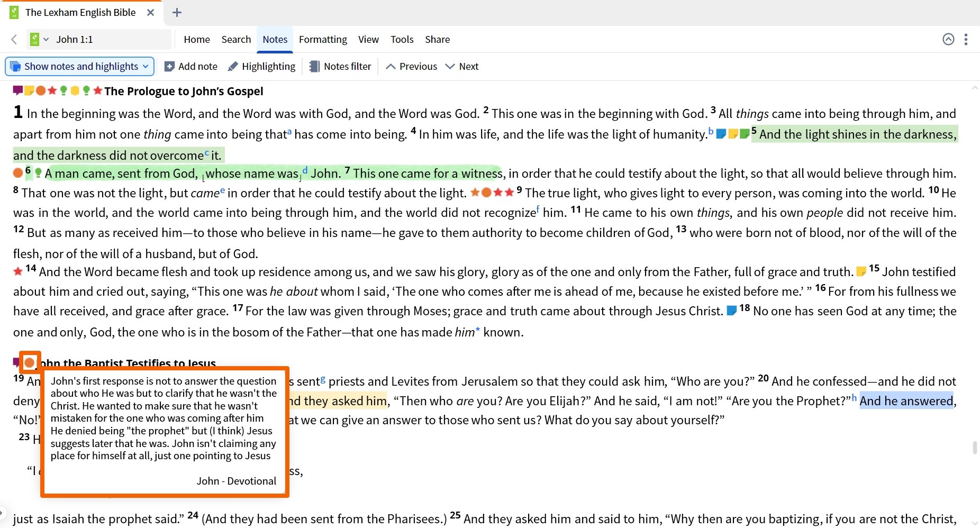Close The Lexham English Bible tab

pyautogui.click(x=151, y=12)
